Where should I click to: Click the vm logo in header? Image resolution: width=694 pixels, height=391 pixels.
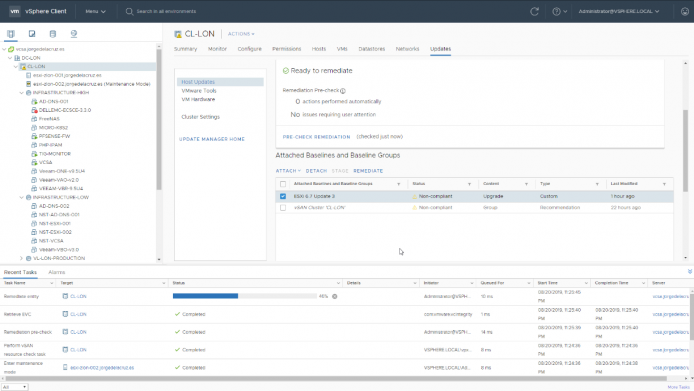pyautogui.click(x=15, y=11)
